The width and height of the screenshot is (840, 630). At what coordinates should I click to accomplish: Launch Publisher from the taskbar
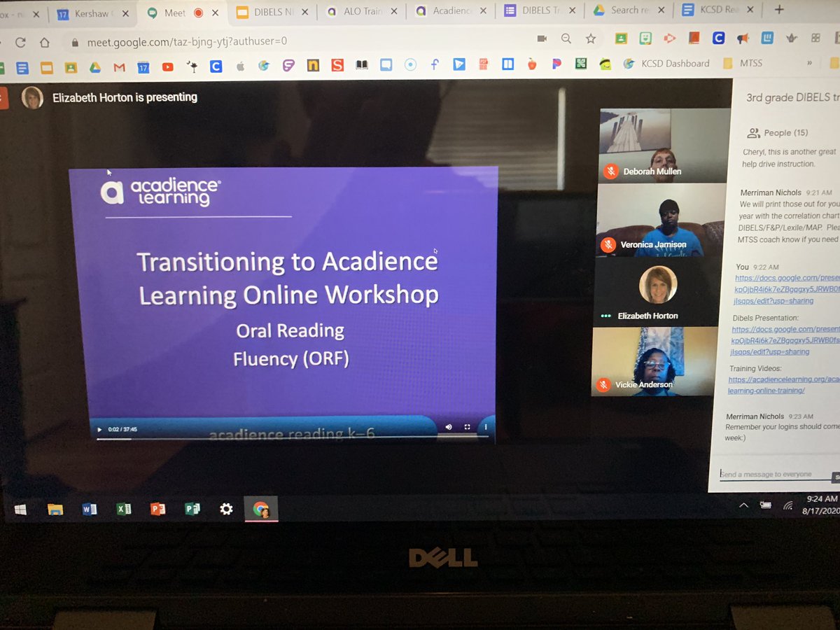[192, 510]
